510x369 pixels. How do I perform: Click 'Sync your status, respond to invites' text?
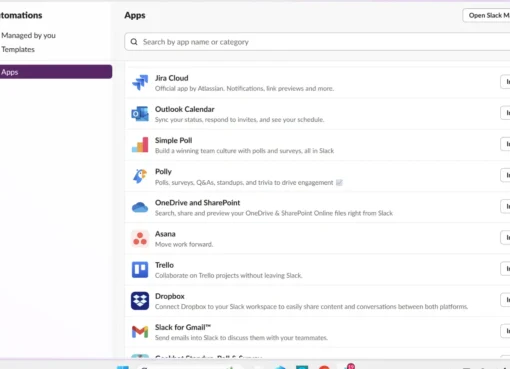(x=239, y=119)
